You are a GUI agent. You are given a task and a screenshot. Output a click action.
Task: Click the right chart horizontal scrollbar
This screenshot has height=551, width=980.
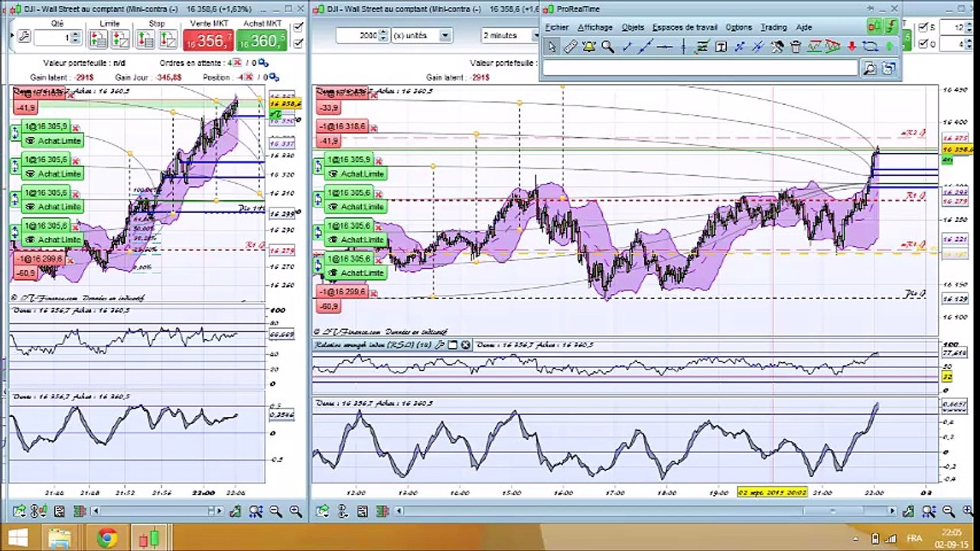tap(645, 510)
